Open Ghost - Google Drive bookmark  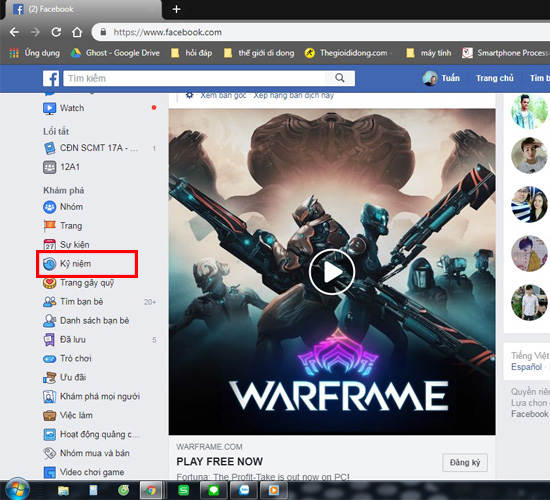pos(115,53)
